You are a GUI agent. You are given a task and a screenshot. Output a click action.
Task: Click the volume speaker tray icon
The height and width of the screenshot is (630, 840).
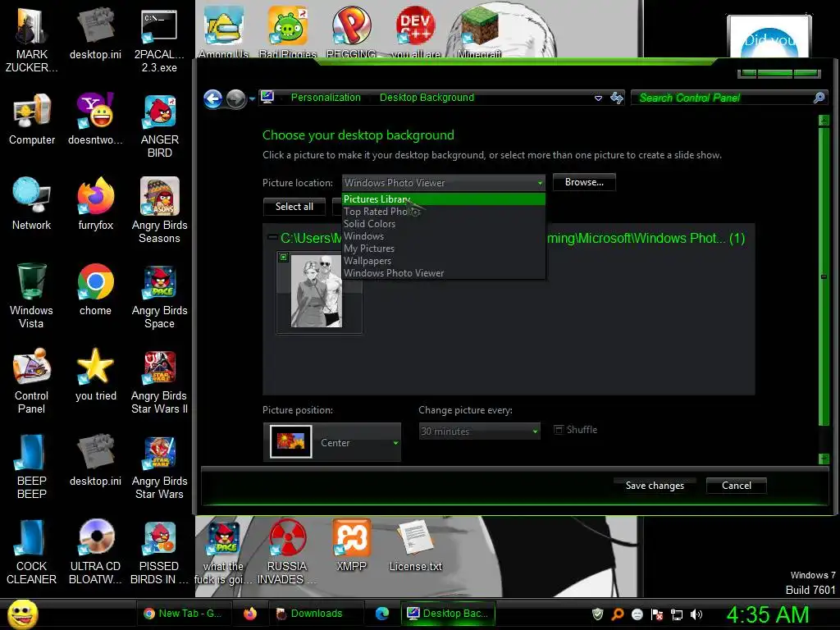coord(696,614)
